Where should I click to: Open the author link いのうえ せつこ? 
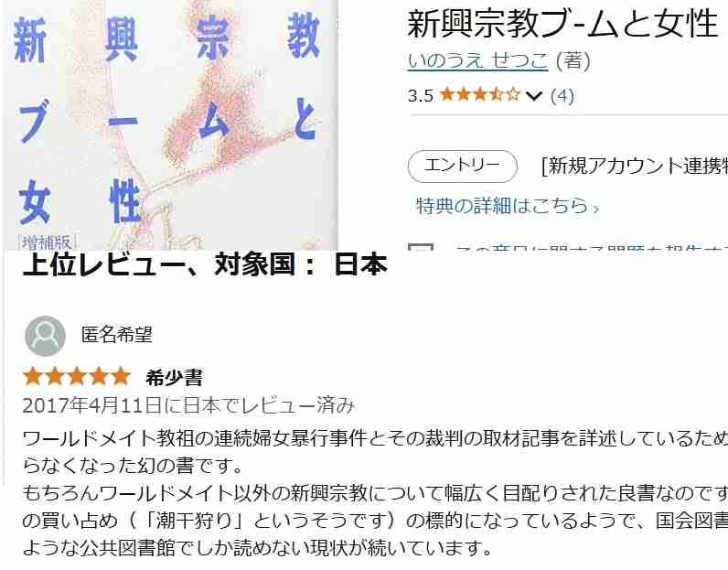[477, 60]
